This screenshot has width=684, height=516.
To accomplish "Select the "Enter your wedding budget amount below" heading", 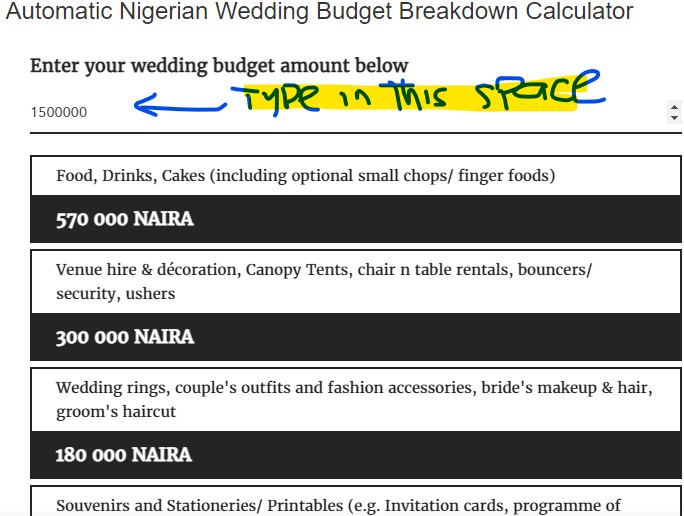I will [x=219, y=66].
